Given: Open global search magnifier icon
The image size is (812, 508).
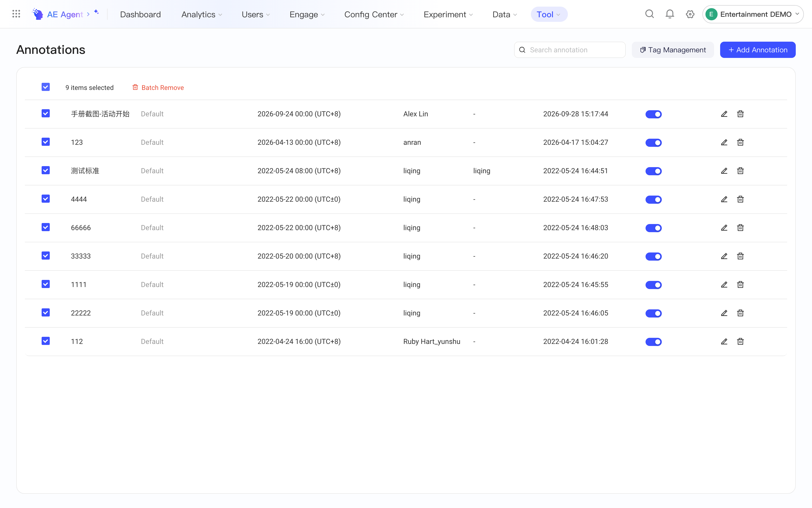Looking at the screenshot, I should coord(650,14).
